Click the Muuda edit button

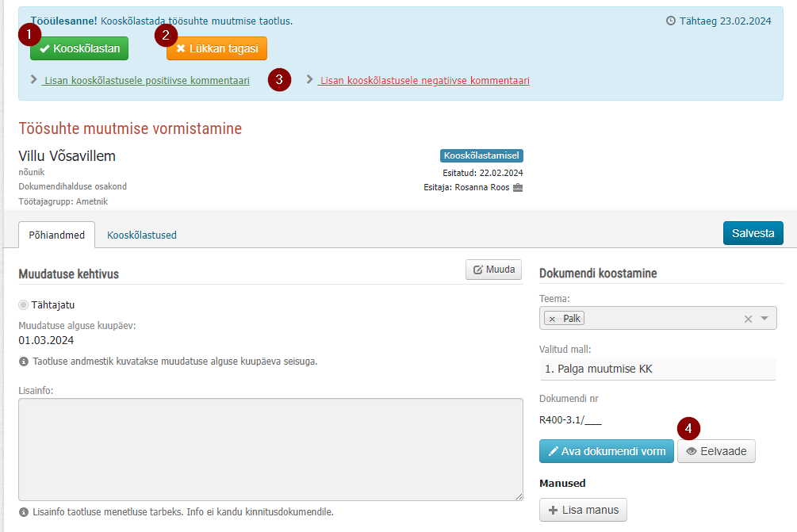(494, 270)
